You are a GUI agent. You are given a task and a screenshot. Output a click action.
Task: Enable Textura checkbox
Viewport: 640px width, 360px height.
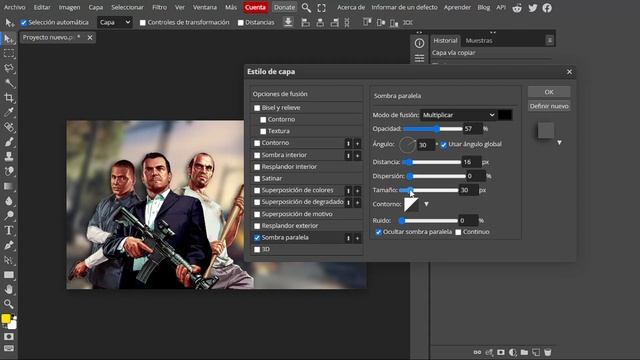[263, 131]
